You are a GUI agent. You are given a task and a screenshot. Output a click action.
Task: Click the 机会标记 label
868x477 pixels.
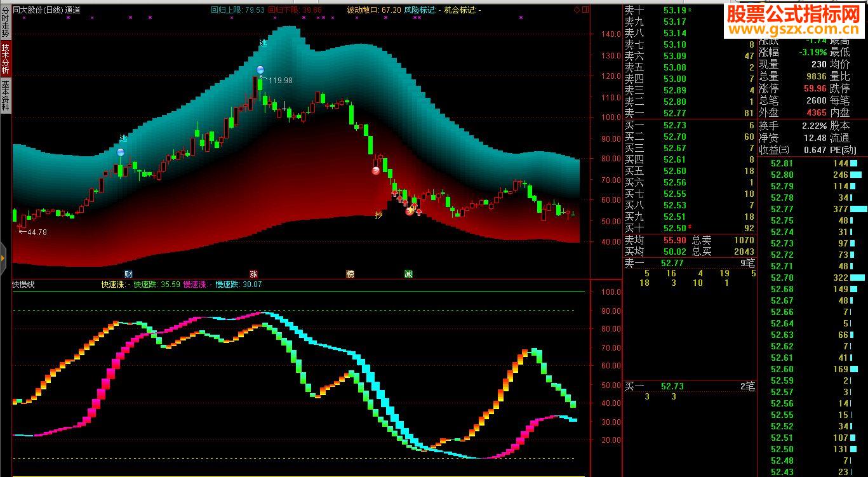click(x=462, y=10)
